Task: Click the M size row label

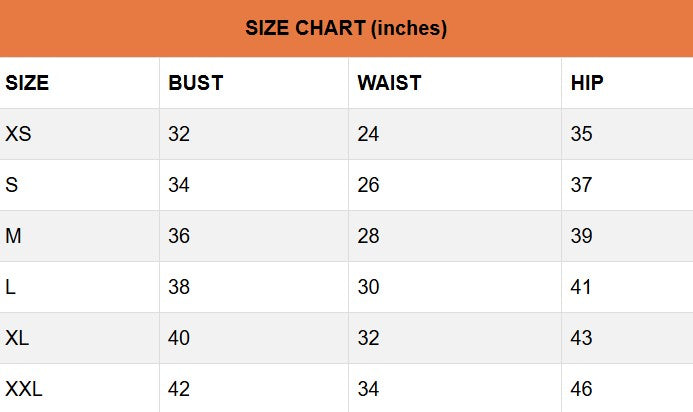Action: point(13,236)
